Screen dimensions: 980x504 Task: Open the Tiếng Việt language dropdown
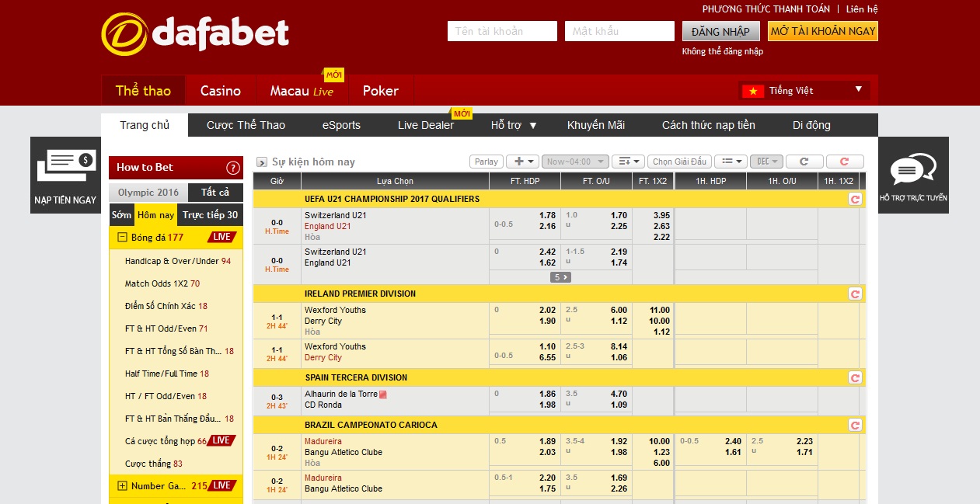tap(804, 90)
